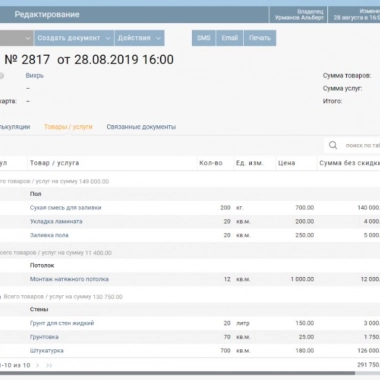Send document by Email button
Viewport: 380px width, 380px height.
pos(230,38)
